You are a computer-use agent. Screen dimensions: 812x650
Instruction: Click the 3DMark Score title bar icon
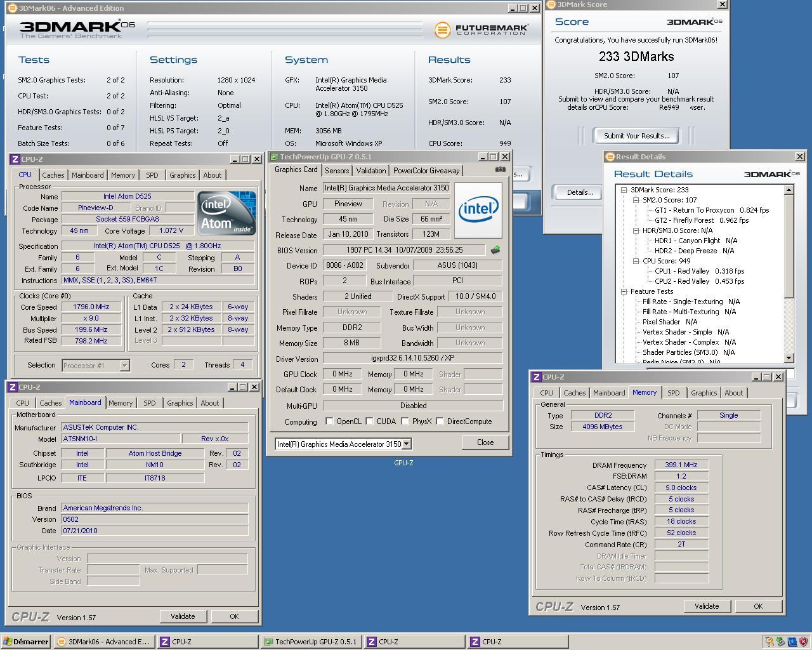point(551,4)
